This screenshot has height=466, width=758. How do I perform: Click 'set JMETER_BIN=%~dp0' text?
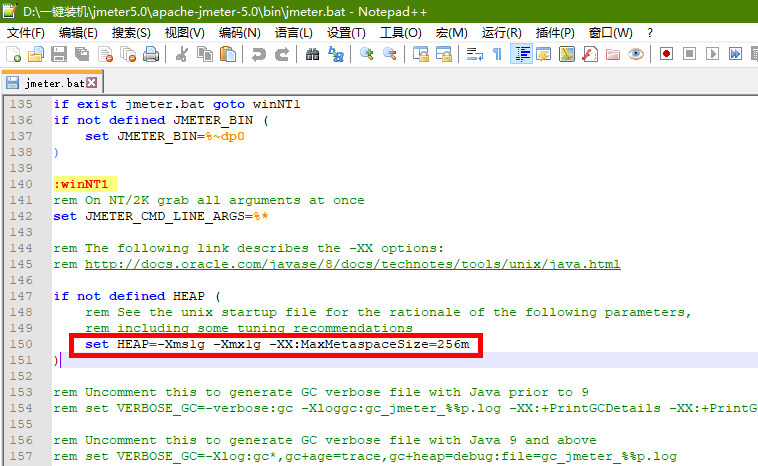165,136
